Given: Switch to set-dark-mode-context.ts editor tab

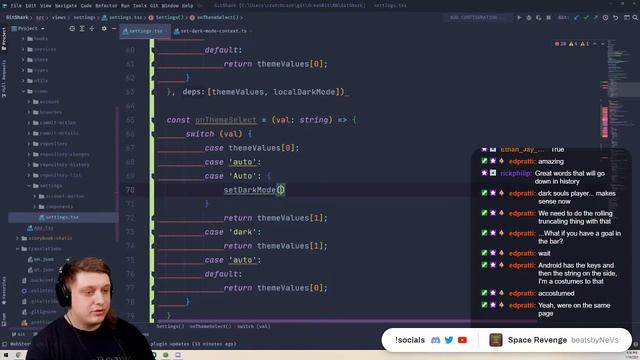Looking at the screenshot, I should [212, 31].
